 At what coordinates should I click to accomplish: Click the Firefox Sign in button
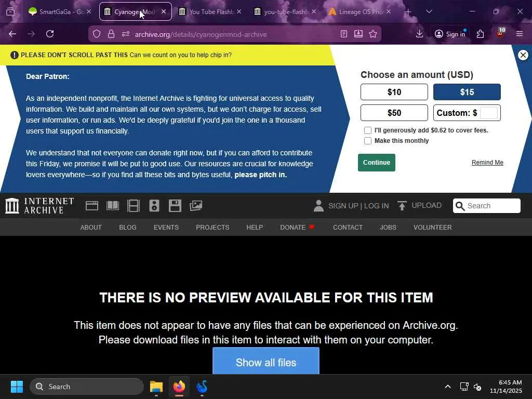pyautogui.click(x=450, y=34)
